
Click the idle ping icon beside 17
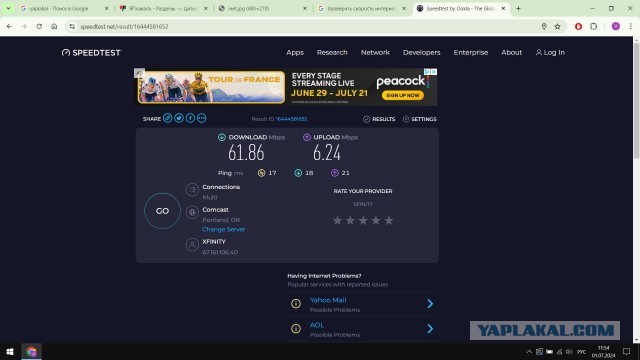(262, 173)
